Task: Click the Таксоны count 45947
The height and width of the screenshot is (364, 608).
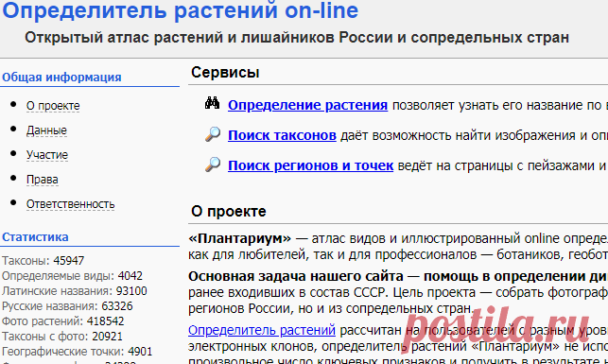Action: [69, 261]
